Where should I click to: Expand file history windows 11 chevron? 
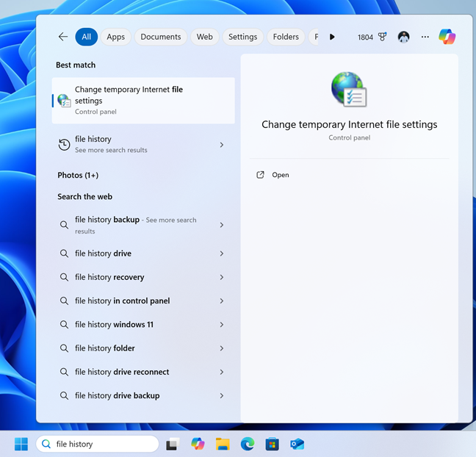pyautogui.click(x=222, y=325)
